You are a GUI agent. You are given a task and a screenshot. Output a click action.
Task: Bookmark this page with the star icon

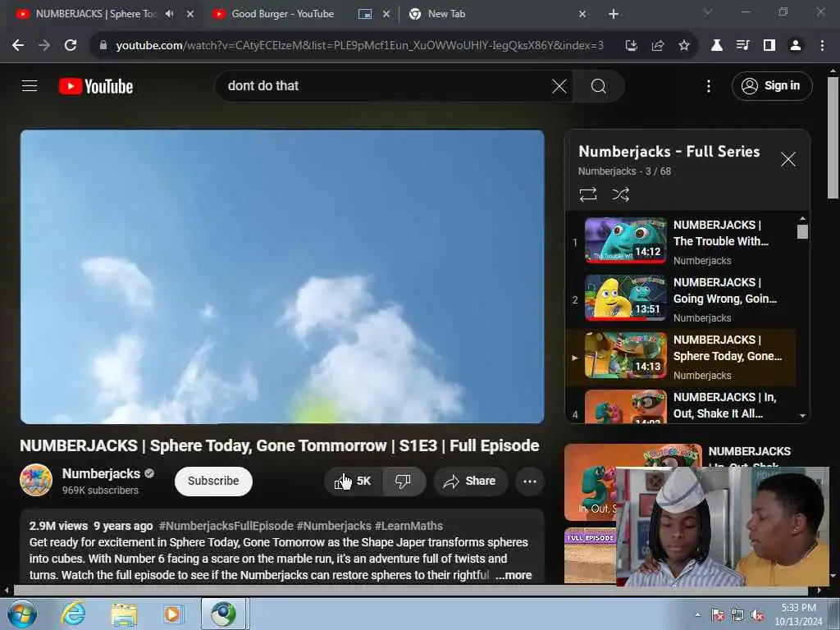click(x=684, y=46)
